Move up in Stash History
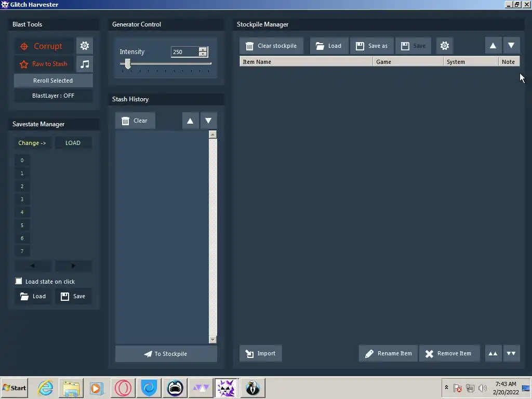 [190, 121]
